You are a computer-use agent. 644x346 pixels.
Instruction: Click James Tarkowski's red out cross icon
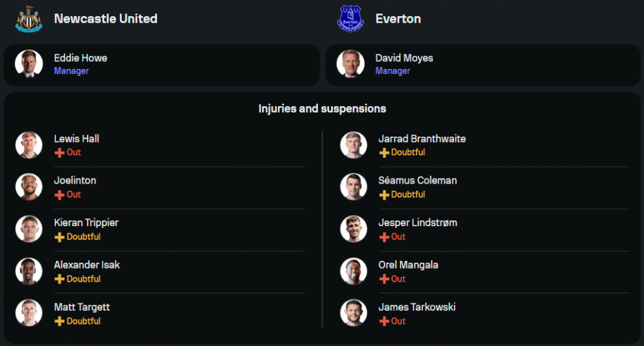[384, 321]
